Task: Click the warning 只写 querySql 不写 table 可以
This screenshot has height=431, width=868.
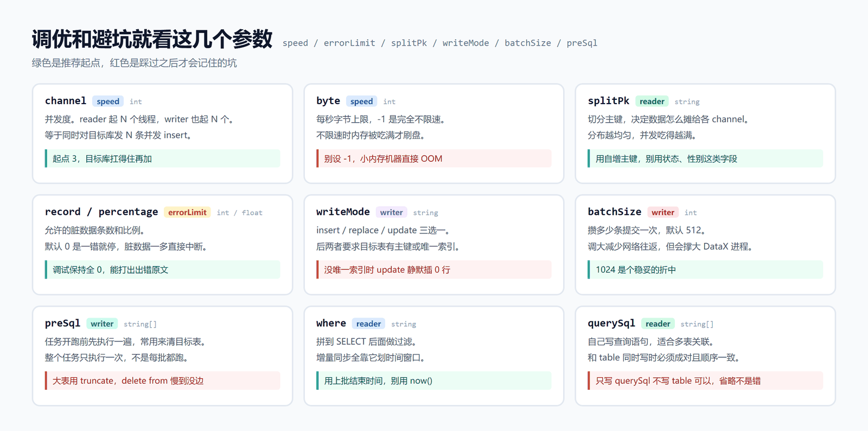Action: 705,381
